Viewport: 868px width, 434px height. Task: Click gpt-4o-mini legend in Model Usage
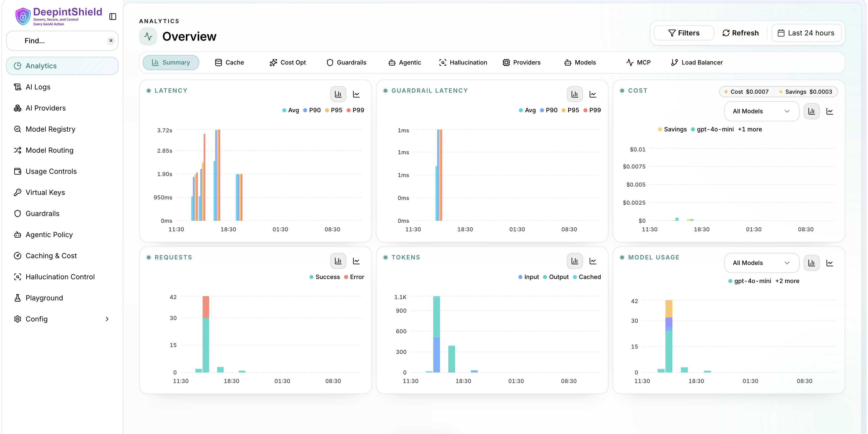click(x=750, y=281)
